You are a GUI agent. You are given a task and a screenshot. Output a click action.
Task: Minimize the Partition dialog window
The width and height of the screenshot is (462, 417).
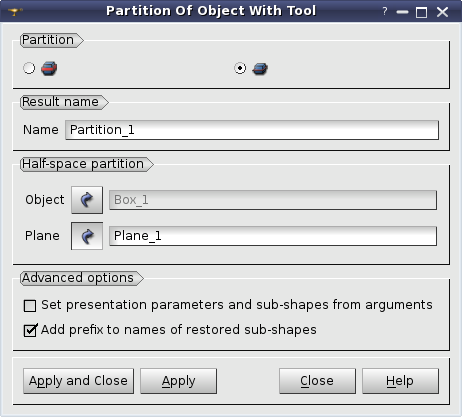(402, 13)
